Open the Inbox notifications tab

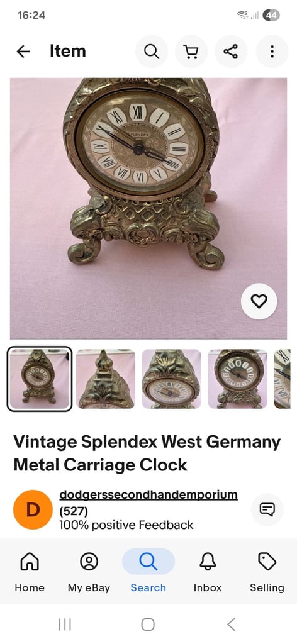pos(208,572)
